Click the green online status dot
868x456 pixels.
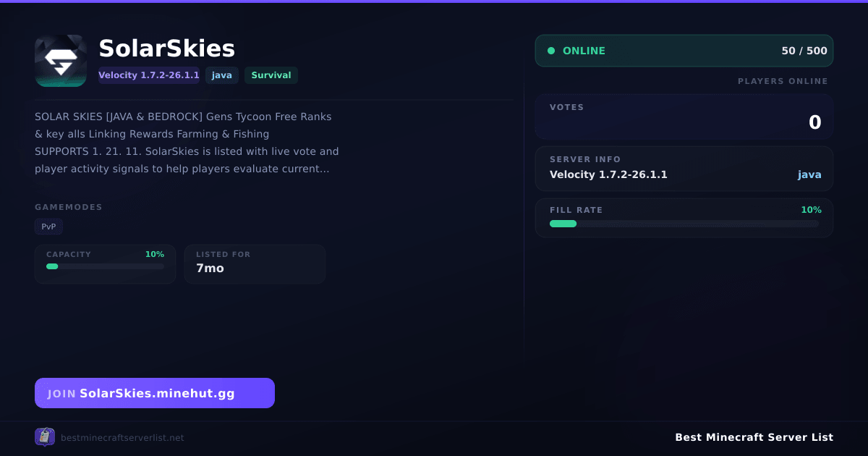(x=551, y=51)
